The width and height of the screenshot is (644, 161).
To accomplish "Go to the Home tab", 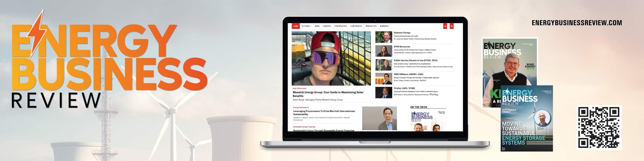I will (296, 26).
